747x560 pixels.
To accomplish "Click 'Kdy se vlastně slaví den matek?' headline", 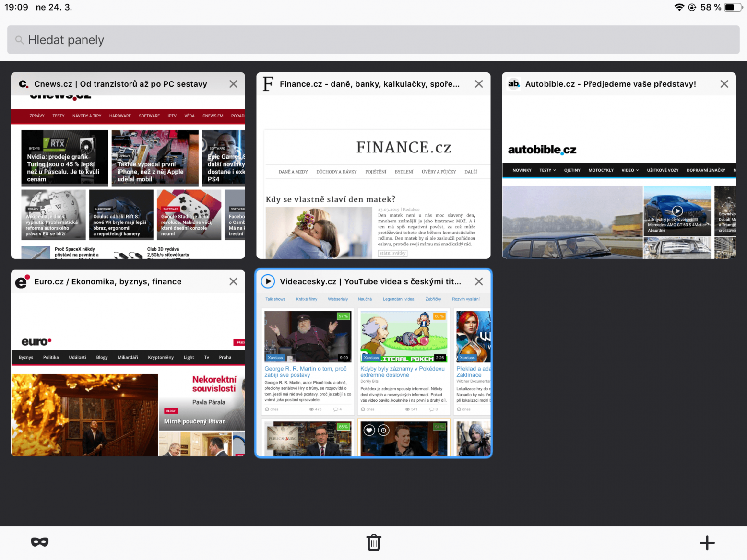I will 331,199.
